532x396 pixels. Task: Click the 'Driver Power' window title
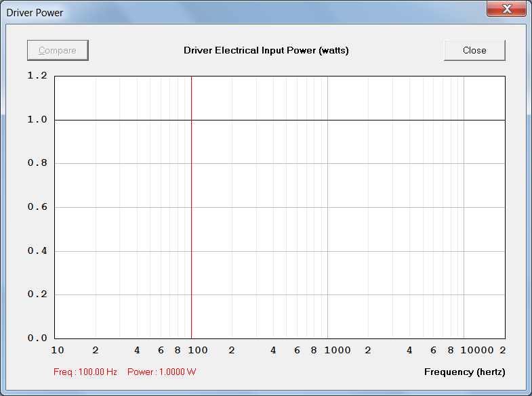pos(35,13)
